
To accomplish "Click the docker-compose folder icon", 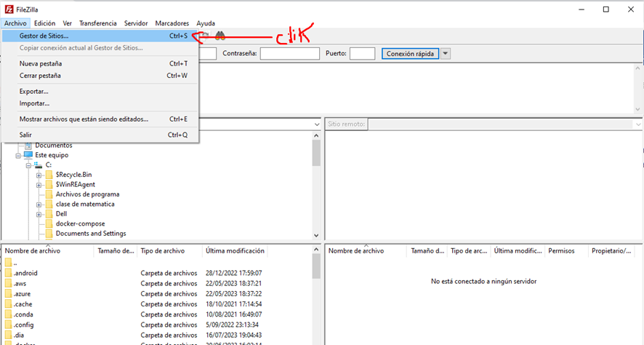I will click(49, 224).
